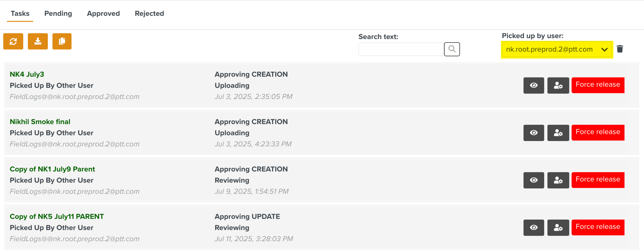View Copy of NK5 July11 PARENT eye icon
This screenshot has width=644, height=250.
tap(533, 228)
